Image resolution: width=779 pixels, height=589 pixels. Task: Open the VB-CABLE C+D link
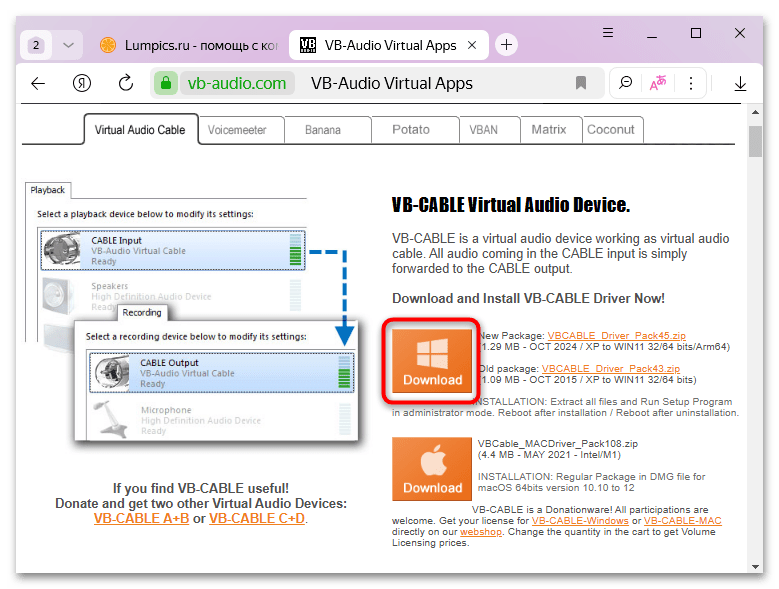(x=257, y=518)
